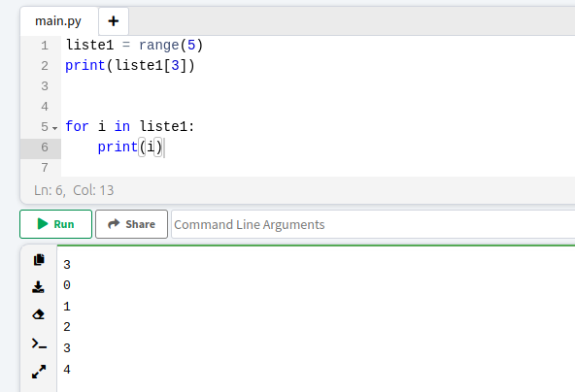The height and width of the screenshot is (392, 575).
Task: Click the last output value 4
Action: 67,369
